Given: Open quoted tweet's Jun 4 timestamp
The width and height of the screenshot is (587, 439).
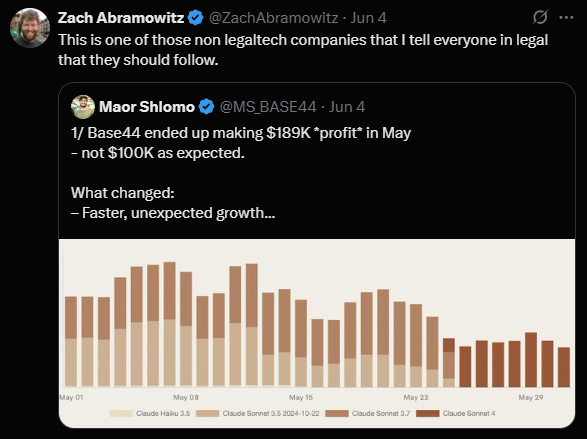Looking at the screenshot, I should tap(347, 107).
